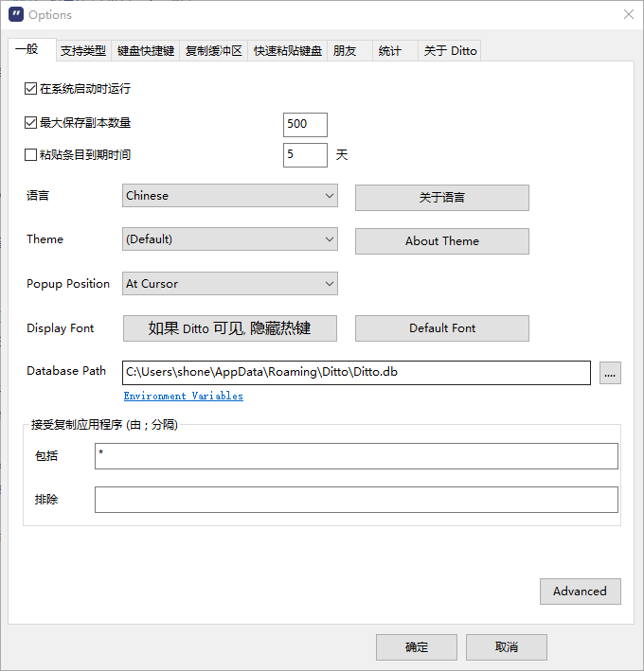This screenshot has height=671, width=644.
Task: Cancel with the 取消 button
Action: coord(507,647)
